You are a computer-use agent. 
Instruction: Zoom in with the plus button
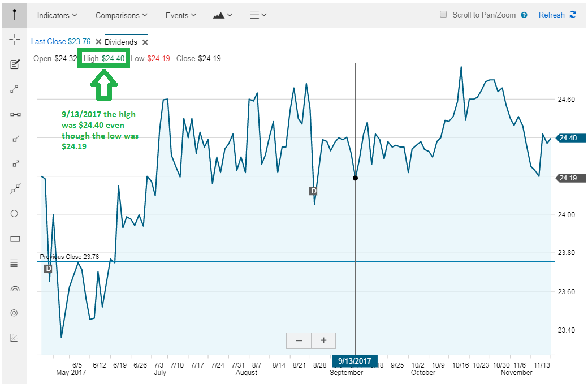[x=323, y=340]
